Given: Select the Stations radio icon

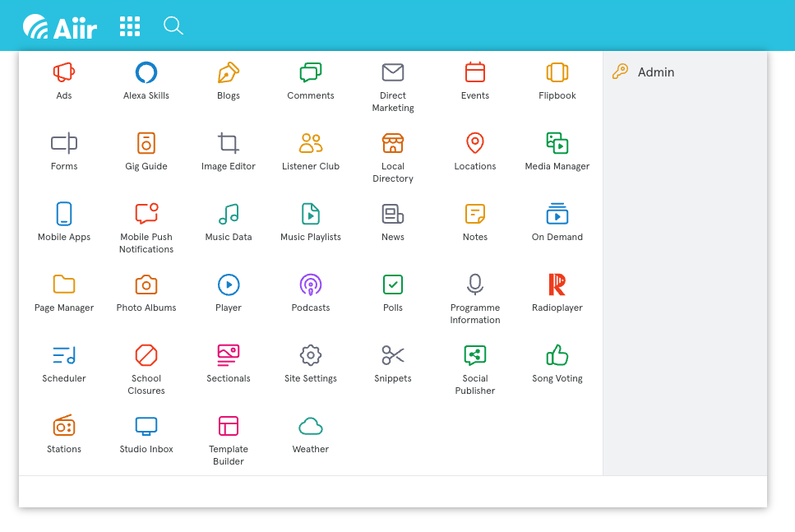Looking at the screenshot, I should click(64, 427).
